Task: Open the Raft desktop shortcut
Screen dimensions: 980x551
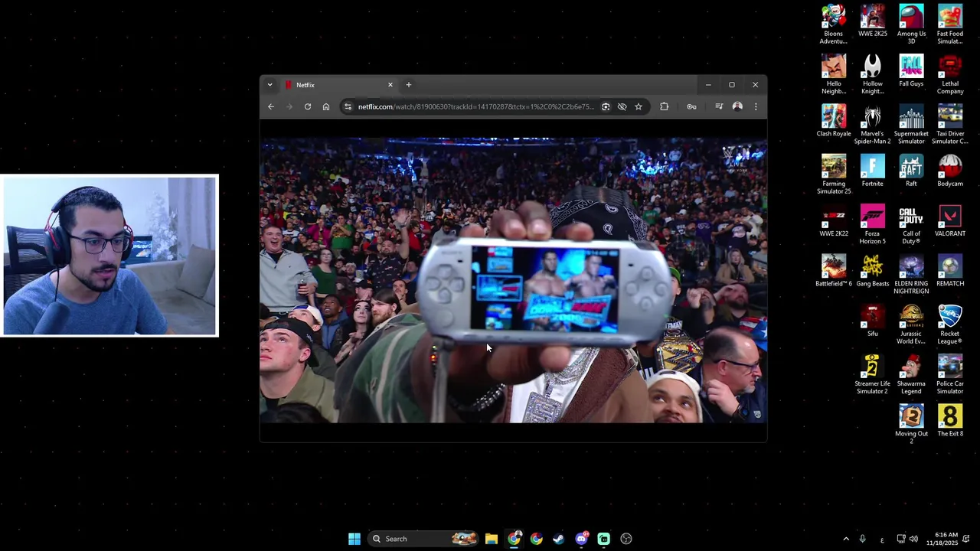Action: pos(911,171)
